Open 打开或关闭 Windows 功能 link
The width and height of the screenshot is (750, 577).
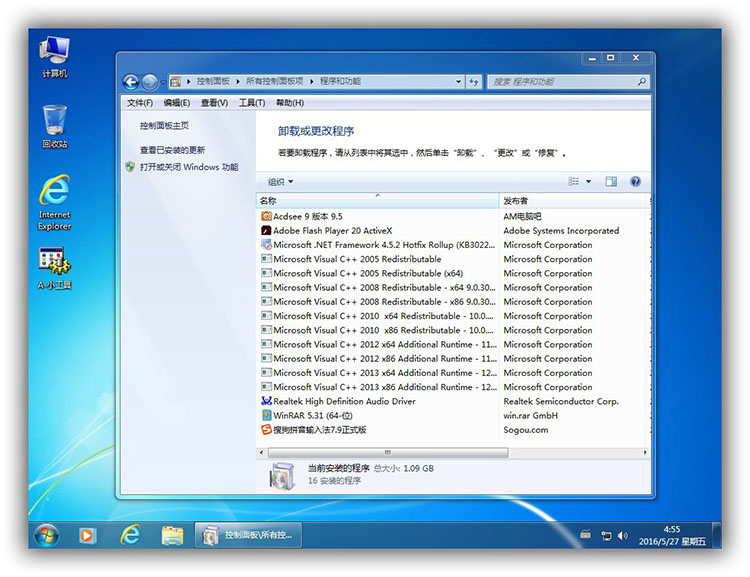click(189, 167)
